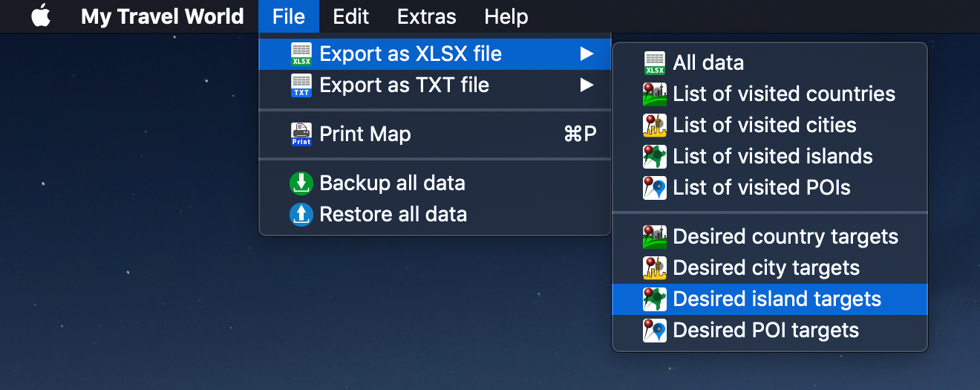This screenshot has width=980, height=390.
Task: Expand the Export as XLSX file submenu arrow
Action: [587, 54]
